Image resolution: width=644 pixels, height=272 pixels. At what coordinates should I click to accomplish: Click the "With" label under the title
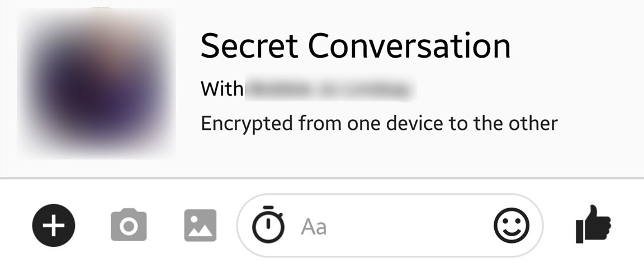point(221,89)
